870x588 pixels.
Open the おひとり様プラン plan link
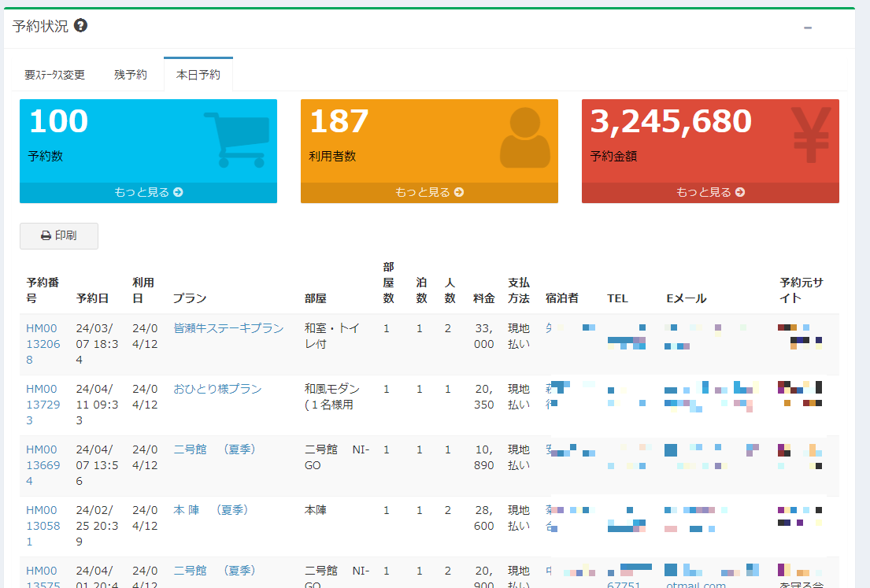pyautogui.click(x=217, y=388)
